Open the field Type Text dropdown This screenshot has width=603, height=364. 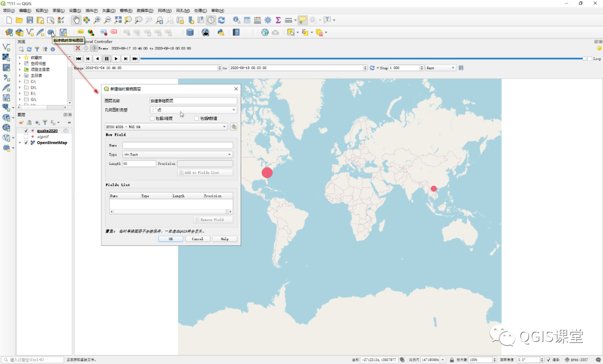click(x=178, y=155)
